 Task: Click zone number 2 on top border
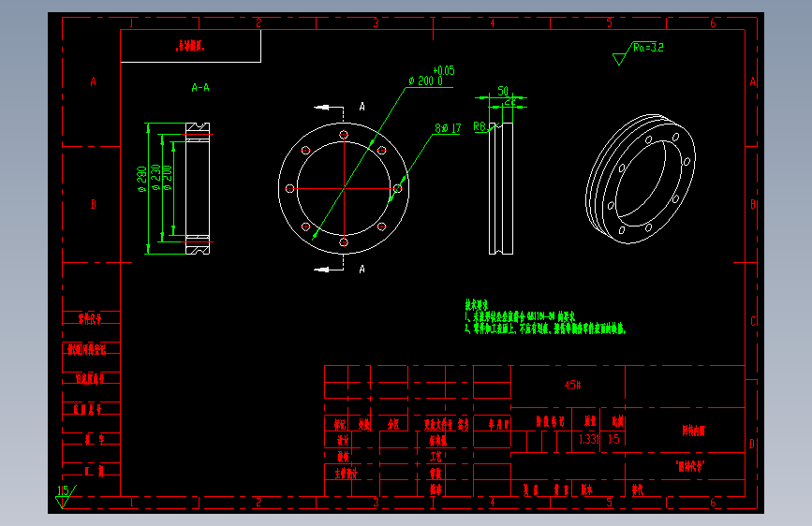258,22
